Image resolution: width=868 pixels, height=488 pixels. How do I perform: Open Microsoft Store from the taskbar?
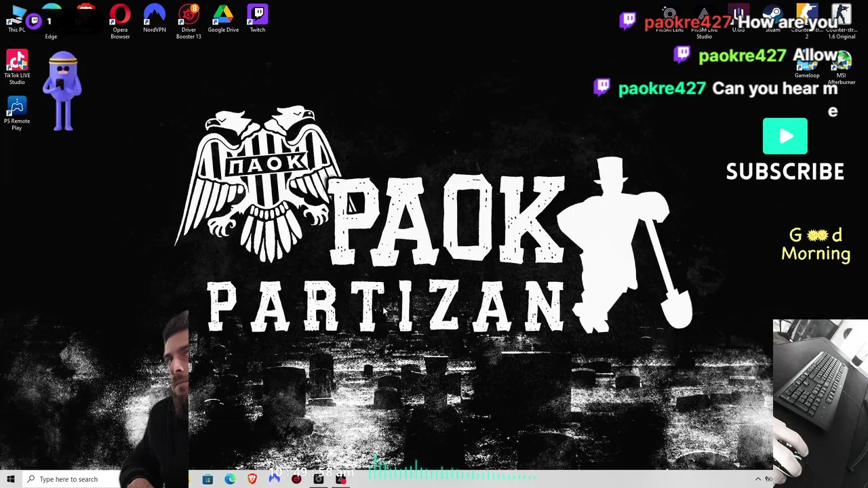[208, 479]
